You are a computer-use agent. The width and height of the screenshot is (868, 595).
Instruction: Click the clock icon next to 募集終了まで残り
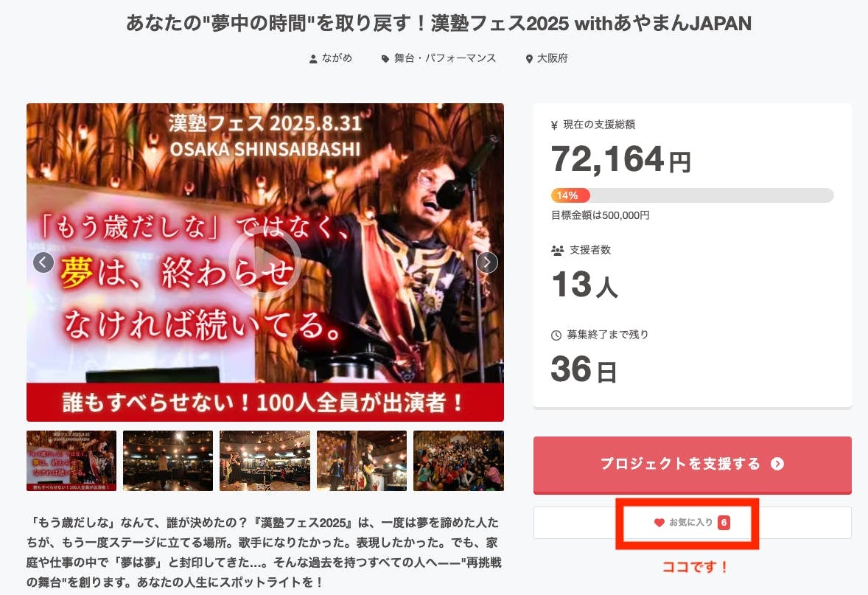(556, 335)
